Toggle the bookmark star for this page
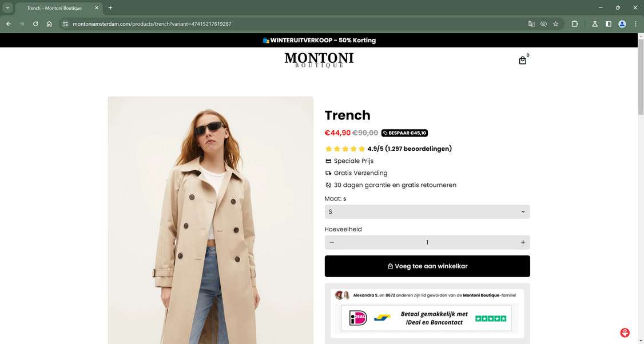Viewport: 644px width, 344px height. point(555,24)
